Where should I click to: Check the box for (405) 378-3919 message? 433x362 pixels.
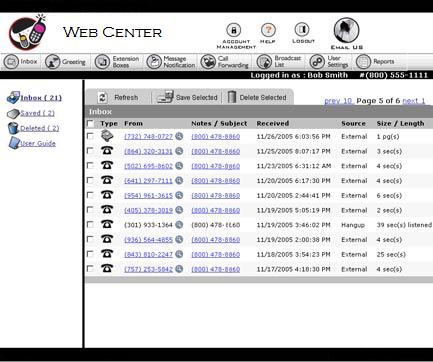point(90,210)
